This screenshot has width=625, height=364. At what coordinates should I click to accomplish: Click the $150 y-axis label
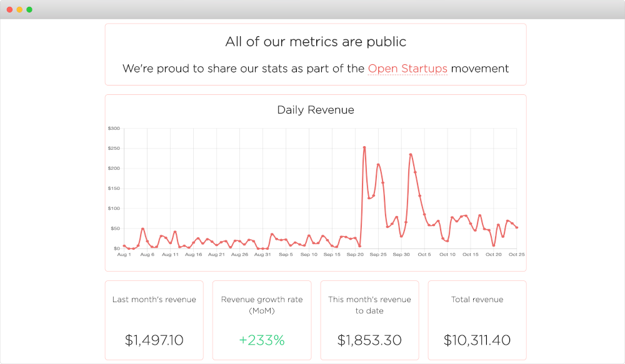(114, 189)
